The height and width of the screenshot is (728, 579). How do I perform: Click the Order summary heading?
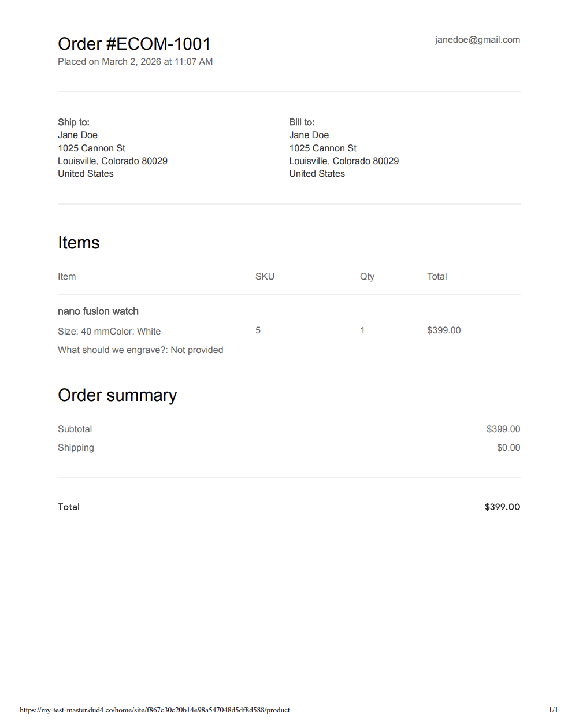click(117, 395)
